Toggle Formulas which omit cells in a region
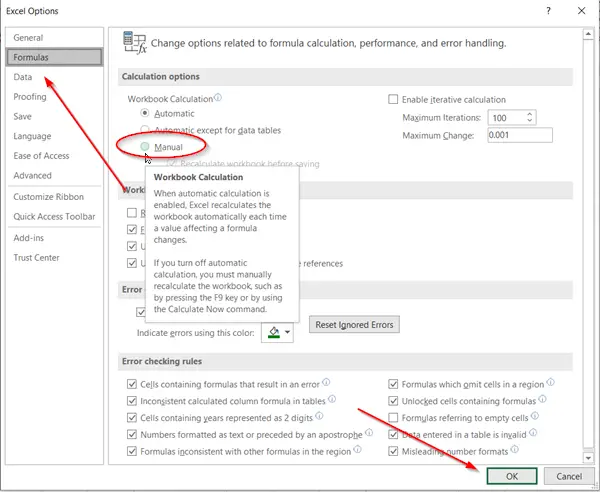600x492 pixels. (x=393, y=384)
